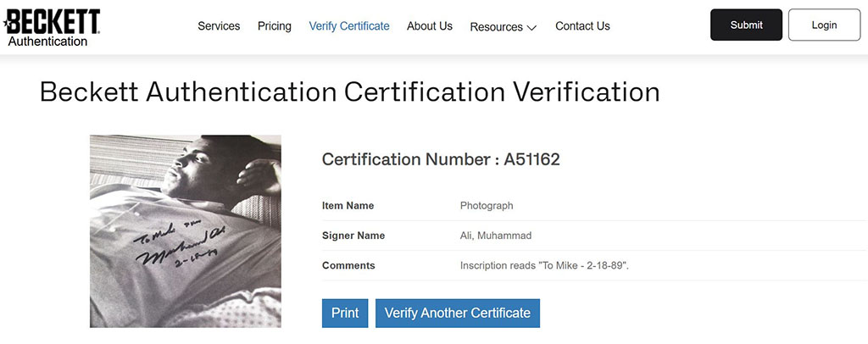Select the inscription comment text
Viewport: 868px width, 344px height.
click(x=544, y=266)
